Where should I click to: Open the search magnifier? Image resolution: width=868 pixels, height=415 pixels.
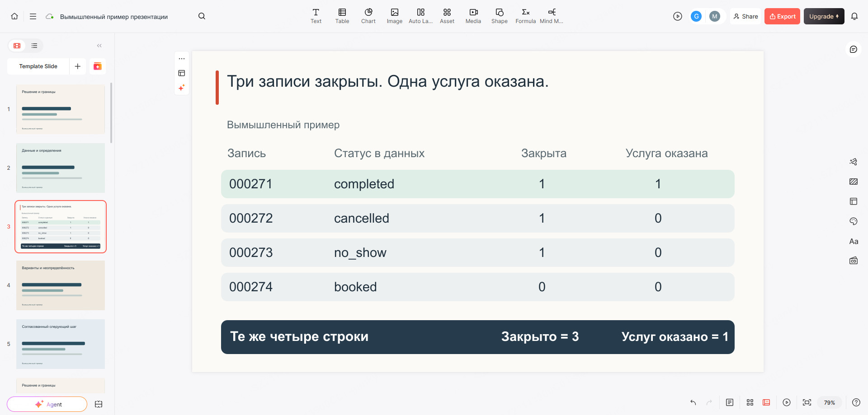click(x=202, y=16)
